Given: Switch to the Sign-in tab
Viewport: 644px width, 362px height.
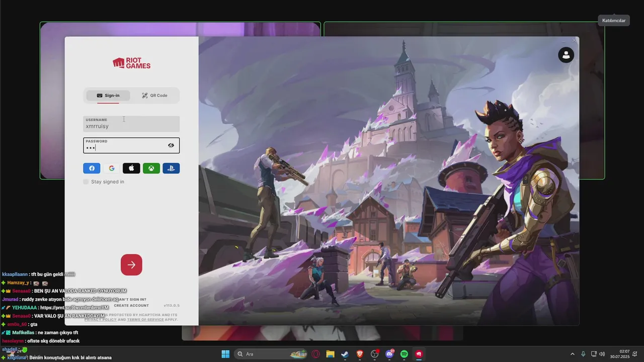Looking at the screenshot, I should 108,96.
